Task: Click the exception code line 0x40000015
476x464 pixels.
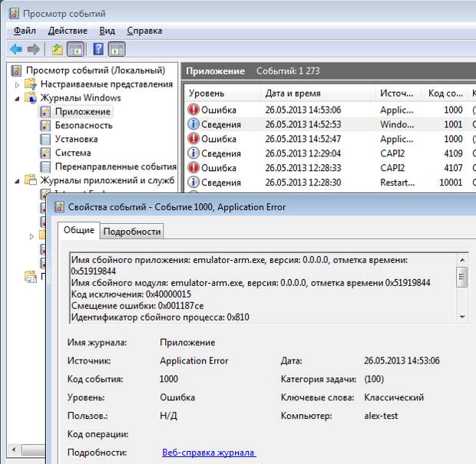Action: point(131,294)
